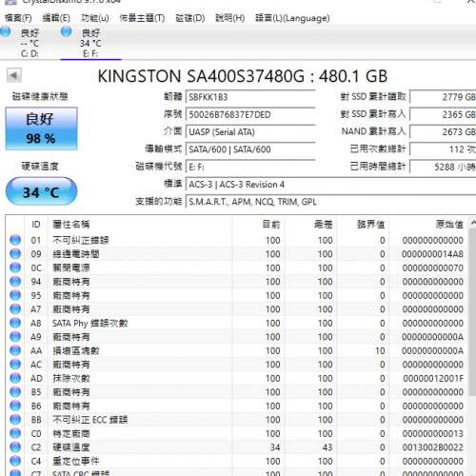Click the status icon for attribute C4
Image resolution: width=476 pixels, height=476 pixels.
(15, 461)
